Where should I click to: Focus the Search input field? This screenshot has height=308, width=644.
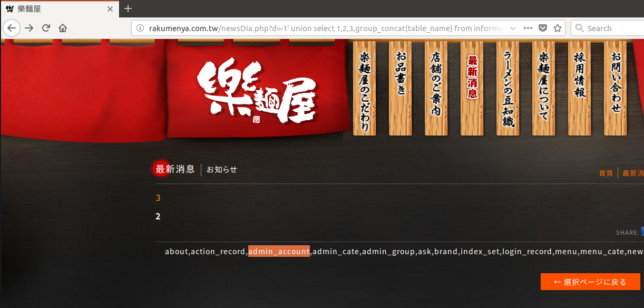(608, 28)
